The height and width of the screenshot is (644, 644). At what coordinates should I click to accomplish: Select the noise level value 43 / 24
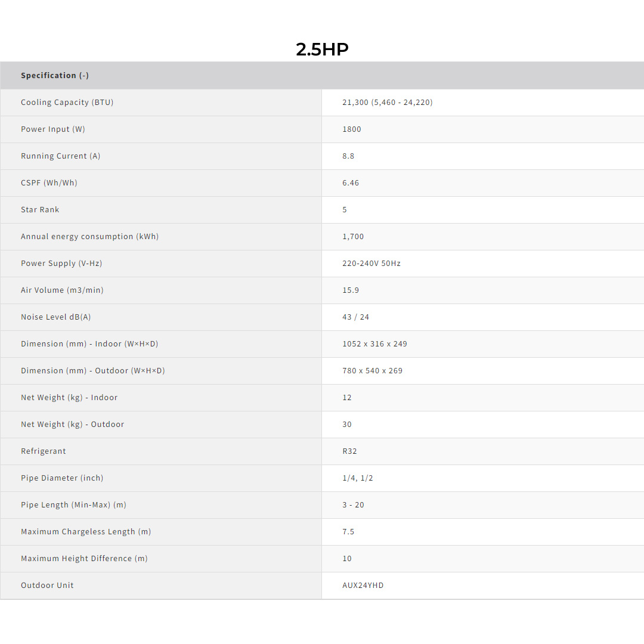pyautogui.click(x=355, y=317)
